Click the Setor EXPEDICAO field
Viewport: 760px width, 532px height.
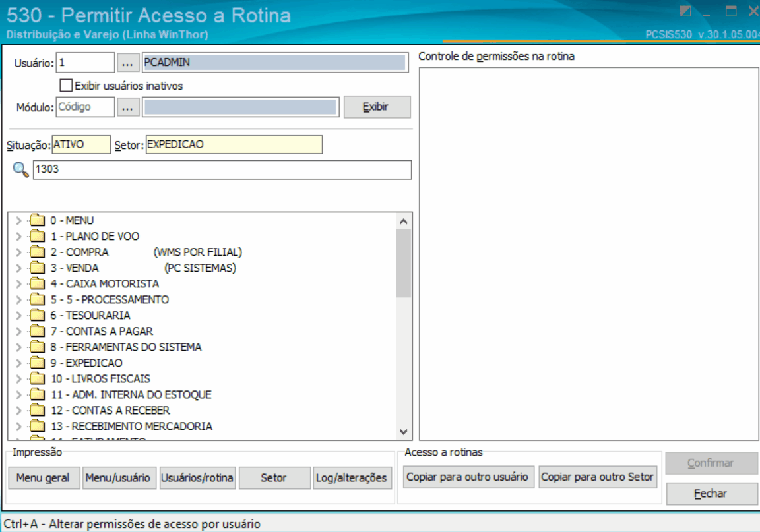tap(234, 144)
